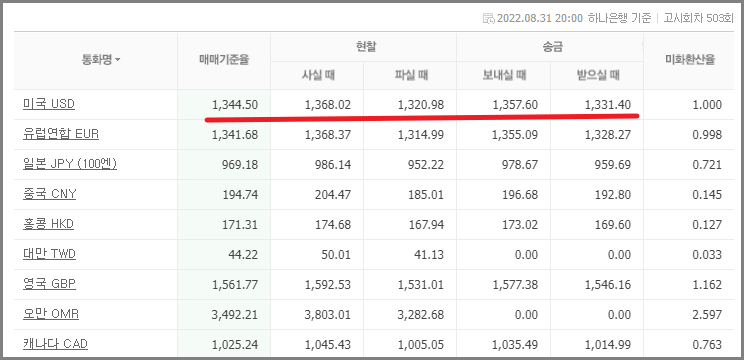Open the 대만 TWD currency link
Image resolution: width=744 pixels, height=360 pixels.
point(49,254)
